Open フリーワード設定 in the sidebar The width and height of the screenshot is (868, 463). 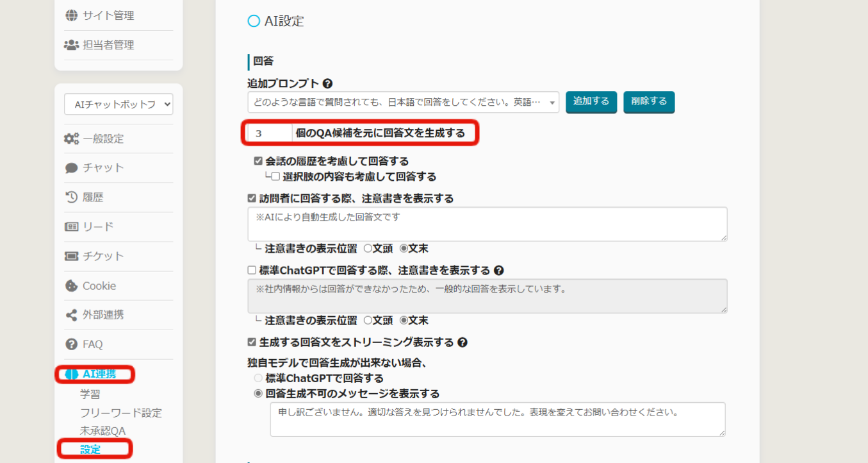[x=120, y=413]
